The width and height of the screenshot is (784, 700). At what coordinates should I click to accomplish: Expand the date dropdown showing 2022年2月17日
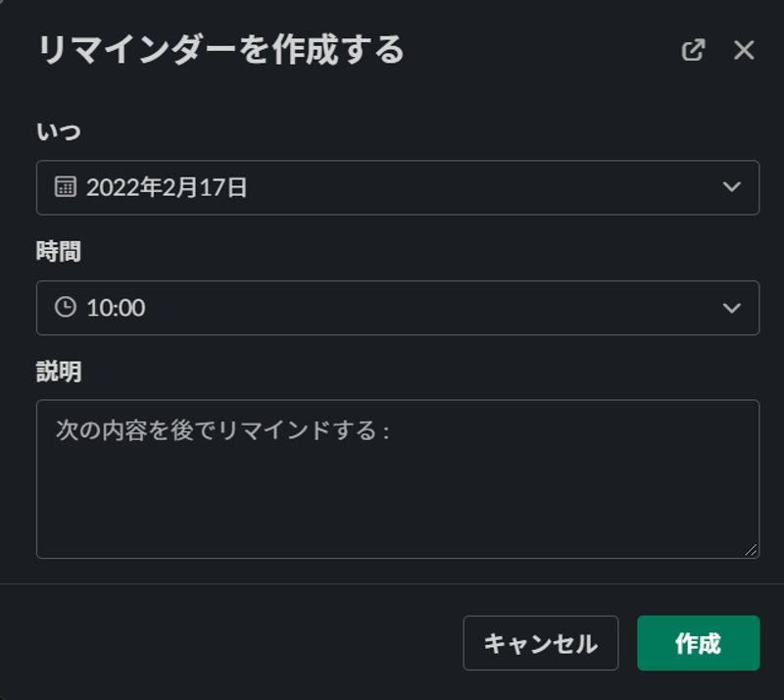click(x=732, y=187)
